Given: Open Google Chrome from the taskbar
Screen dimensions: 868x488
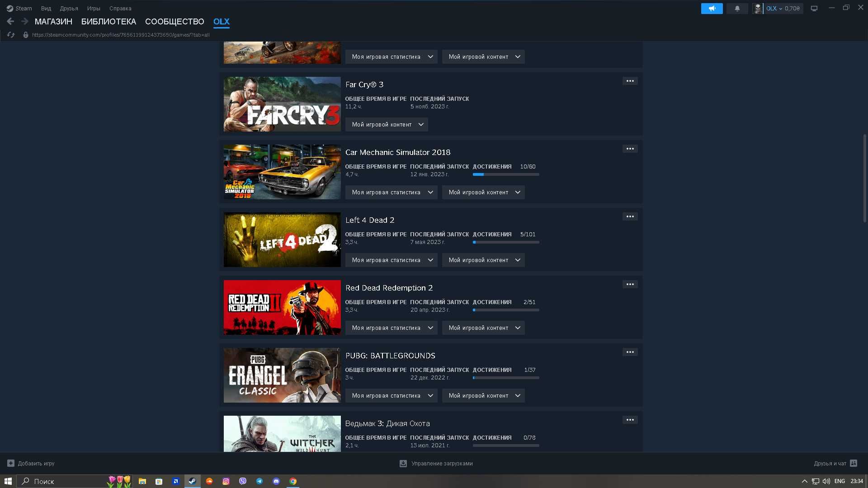Looking at the screenshot, I should pyautogui.click(x=293, y=481).
